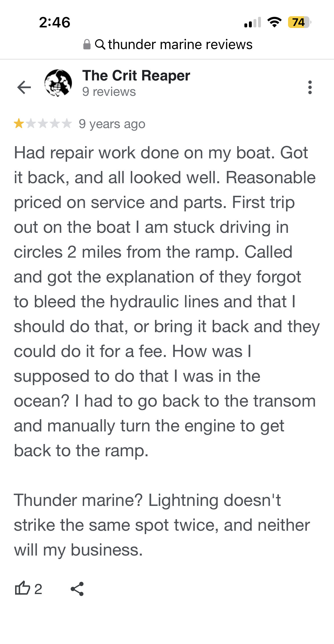Tap the 9 reviews text
Viewport: 334px width, 644px height.
[109, 92]
